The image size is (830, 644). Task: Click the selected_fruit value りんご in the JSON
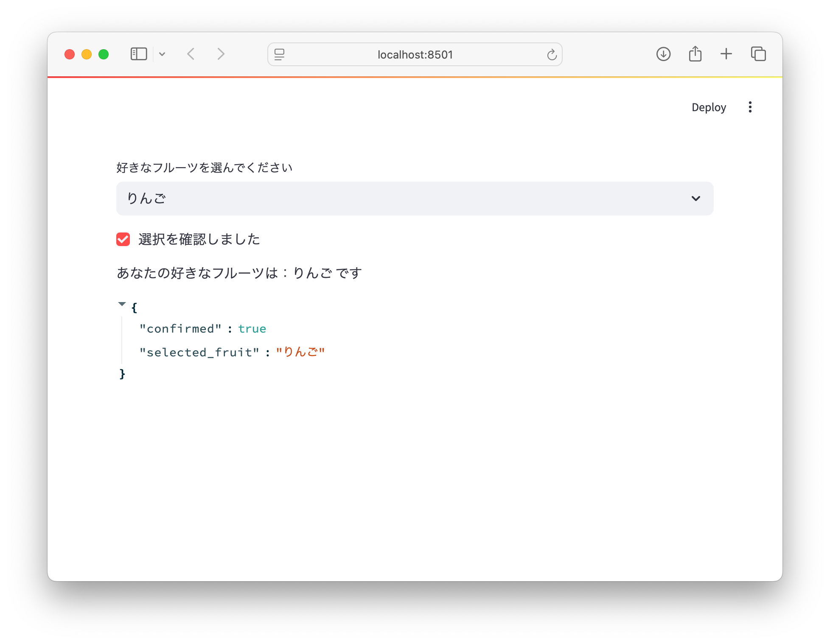tap(301, 351)
